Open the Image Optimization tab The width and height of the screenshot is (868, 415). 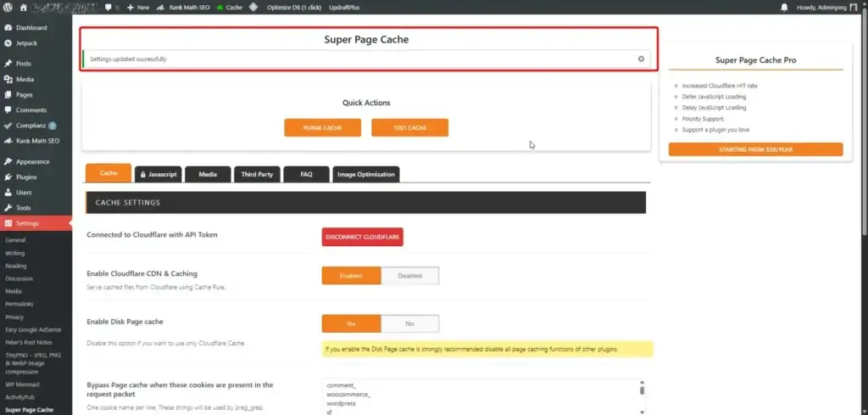(366, 174)
